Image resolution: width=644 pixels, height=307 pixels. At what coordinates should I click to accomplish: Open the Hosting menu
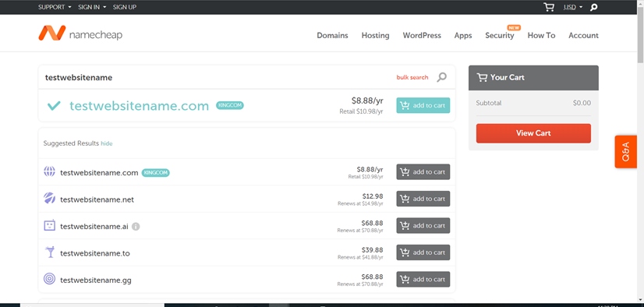[x=375, y=35]
